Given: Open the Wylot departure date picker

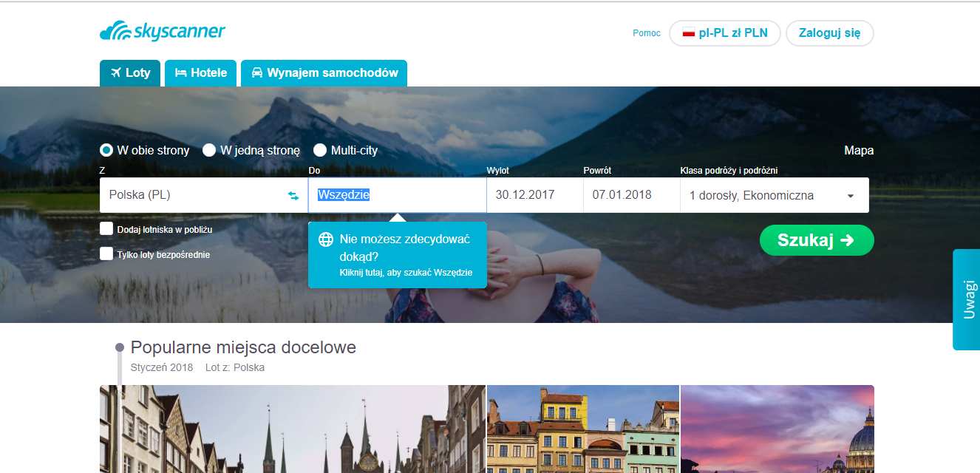Looking at the screenshot, I should (x=534, y=195).
